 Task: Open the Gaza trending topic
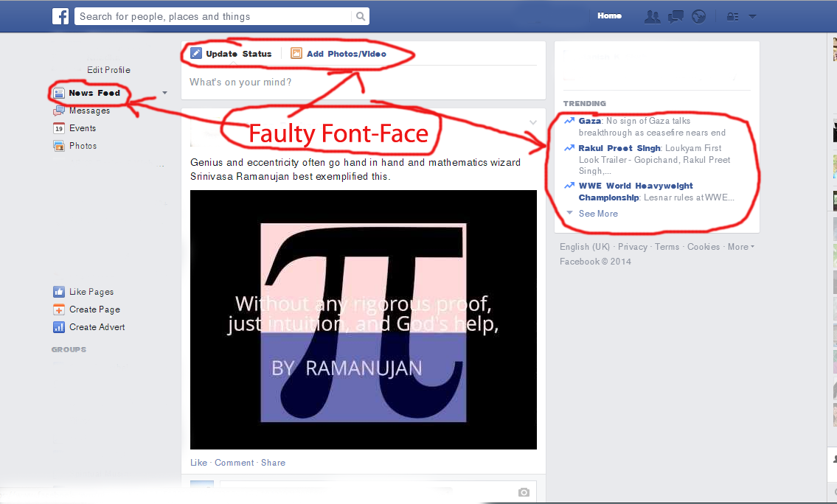[x=589, y=121]
